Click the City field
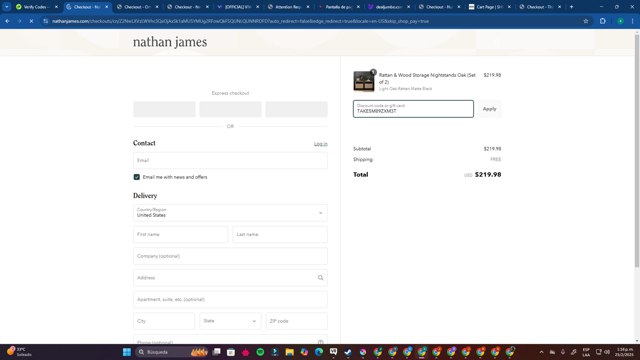 point(164,321)
